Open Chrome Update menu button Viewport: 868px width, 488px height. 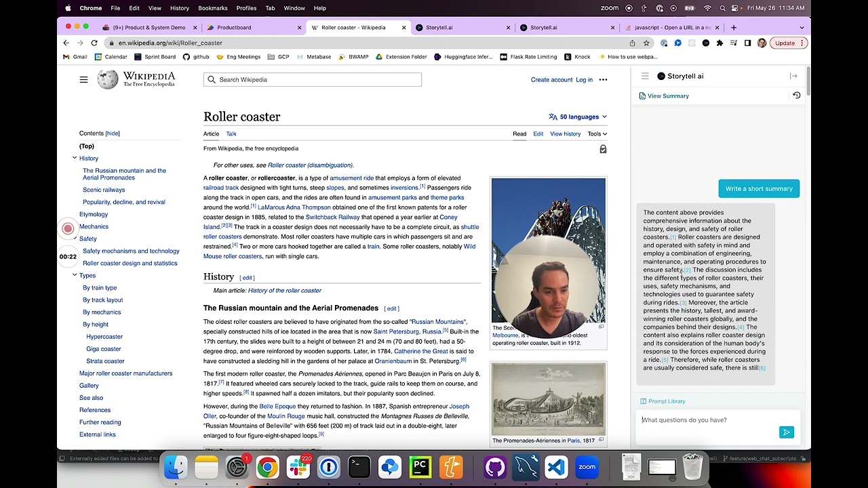click(789, 43)
